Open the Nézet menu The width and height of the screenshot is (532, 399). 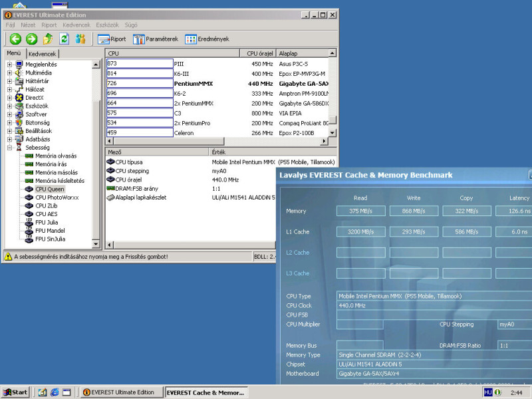coord(28,25)
